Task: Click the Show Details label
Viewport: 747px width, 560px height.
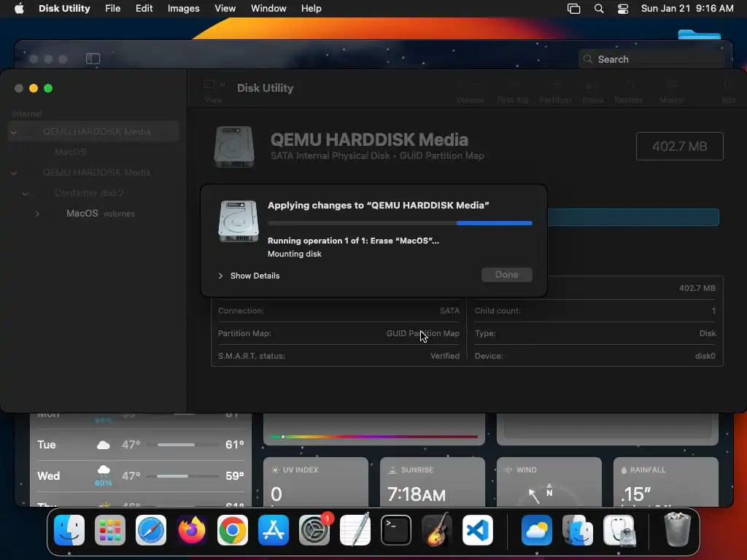Action: pos(255,276)
